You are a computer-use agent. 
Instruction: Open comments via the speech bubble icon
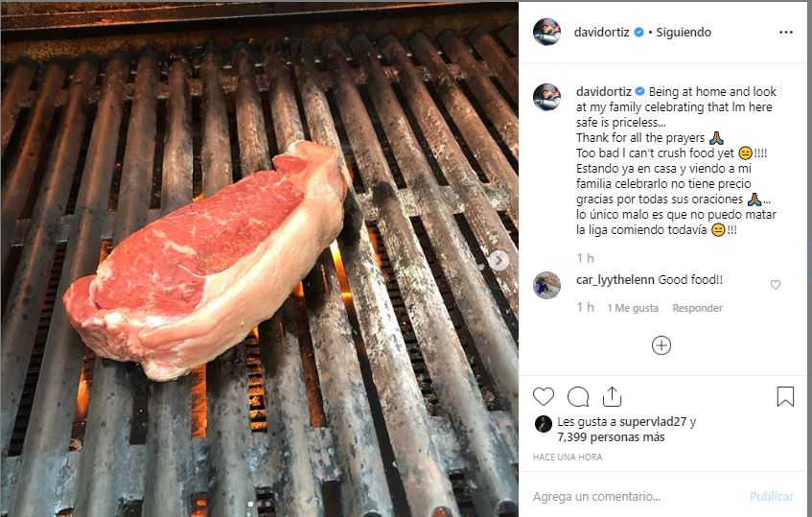coord(578,397)
